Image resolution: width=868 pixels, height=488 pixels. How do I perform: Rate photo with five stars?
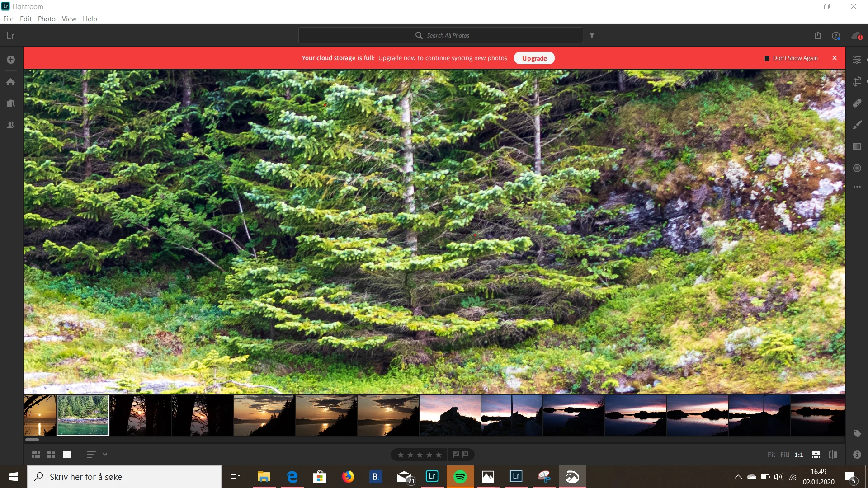pyautogui.click(x=439, y=455)
